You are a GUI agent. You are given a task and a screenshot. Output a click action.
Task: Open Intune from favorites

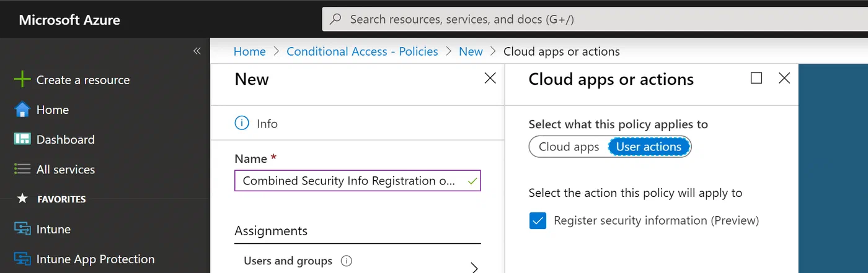[x=53, y=229]
